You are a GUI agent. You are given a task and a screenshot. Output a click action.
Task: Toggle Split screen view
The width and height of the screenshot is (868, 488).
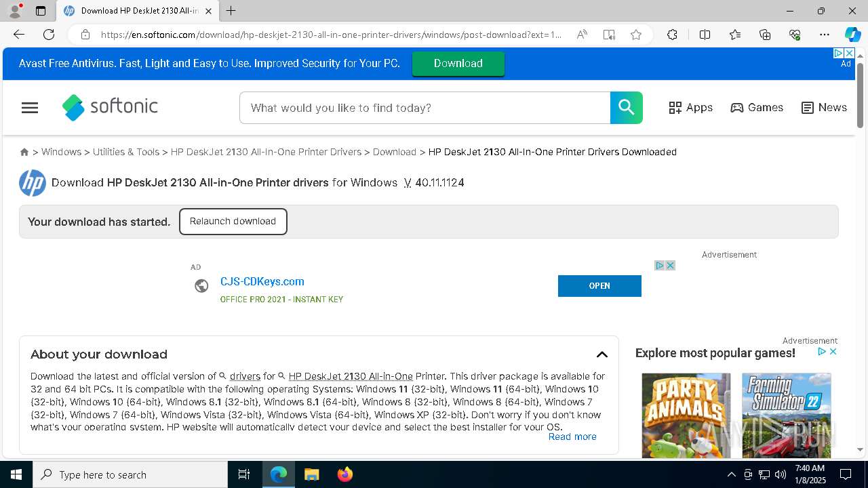[x=705, y=35]
